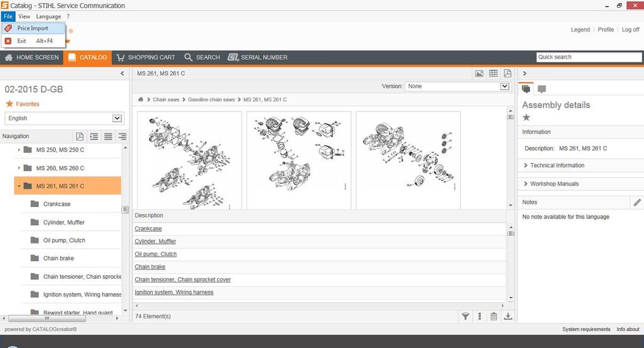Select Crankcase in the navigation tree
The image size is (644, 348).
tap(57, 204)
